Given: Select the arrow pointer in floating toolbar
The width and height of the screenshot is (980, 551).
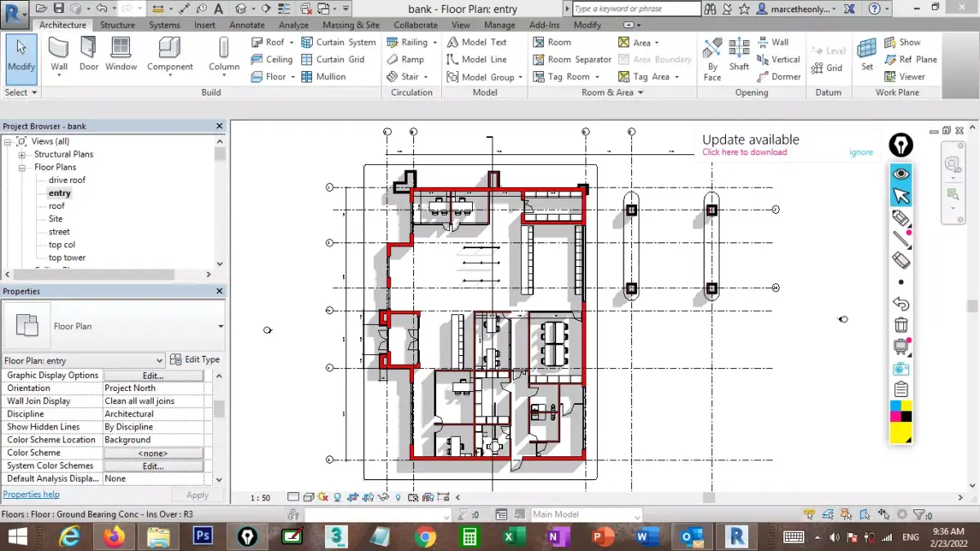Looking at the screenshot, I should (901, 196).
